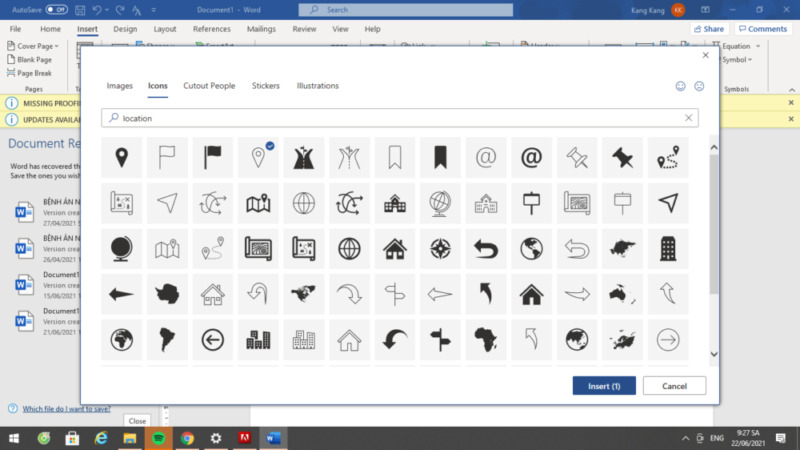Pick the filled black flag icon
The width and height of the screenshot is (800, 450).
pos(213,157)
